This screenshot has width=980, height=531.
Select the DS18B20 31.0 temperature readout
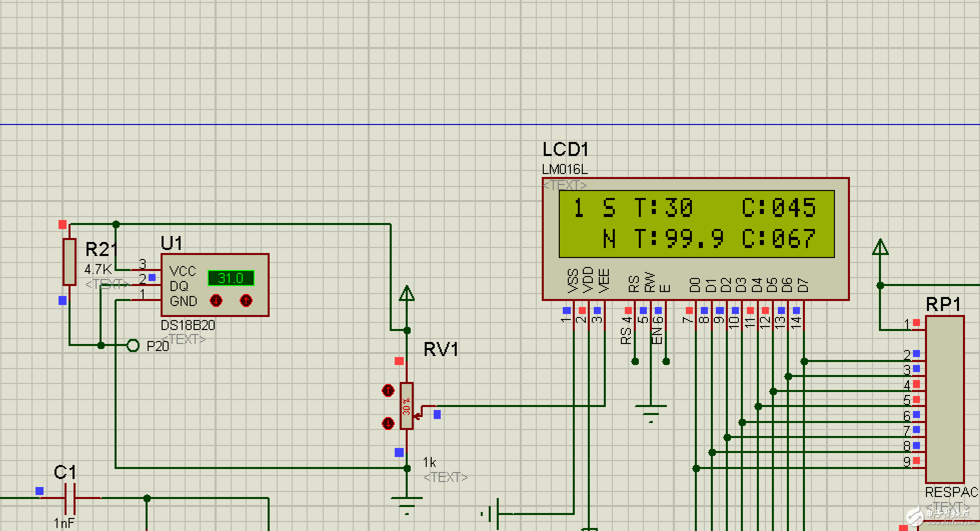pyautogui.click(x=231, y=278)
